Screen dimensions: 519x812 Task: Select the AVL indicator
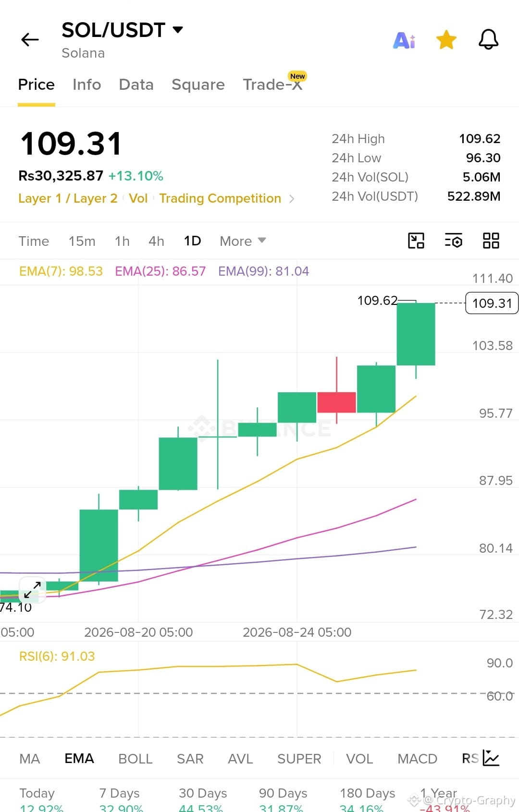(x=240, y=759)
